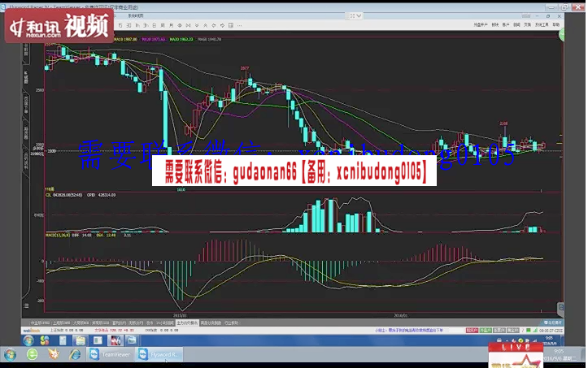Viewport: 588px width, 368px height.
Task: Open the red 6 app on remote taskbar
Action: (115, 340)
